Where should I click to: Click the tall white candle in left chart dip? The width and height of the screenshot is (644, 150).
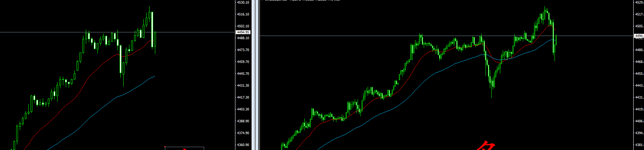click(120, 59)
